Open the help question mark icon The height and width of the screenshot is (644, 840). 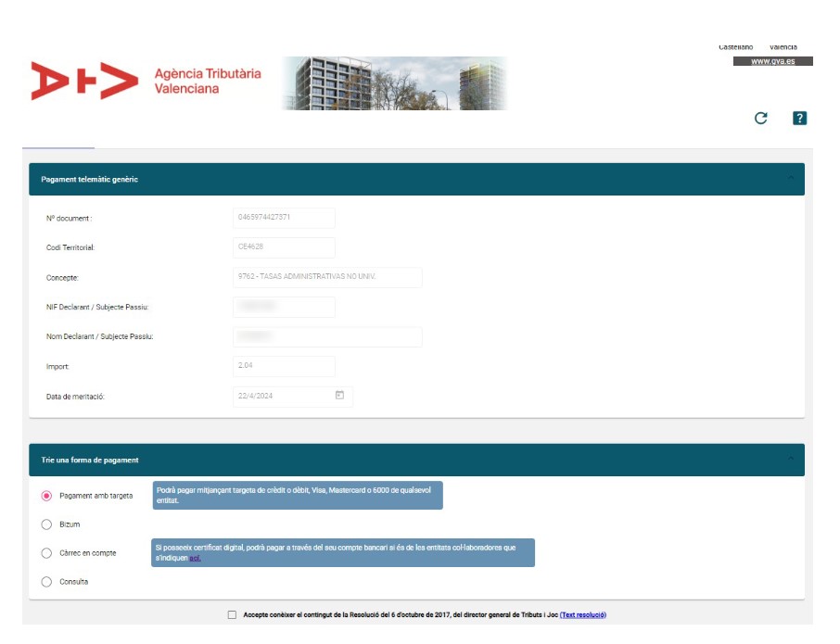[799, 119]
